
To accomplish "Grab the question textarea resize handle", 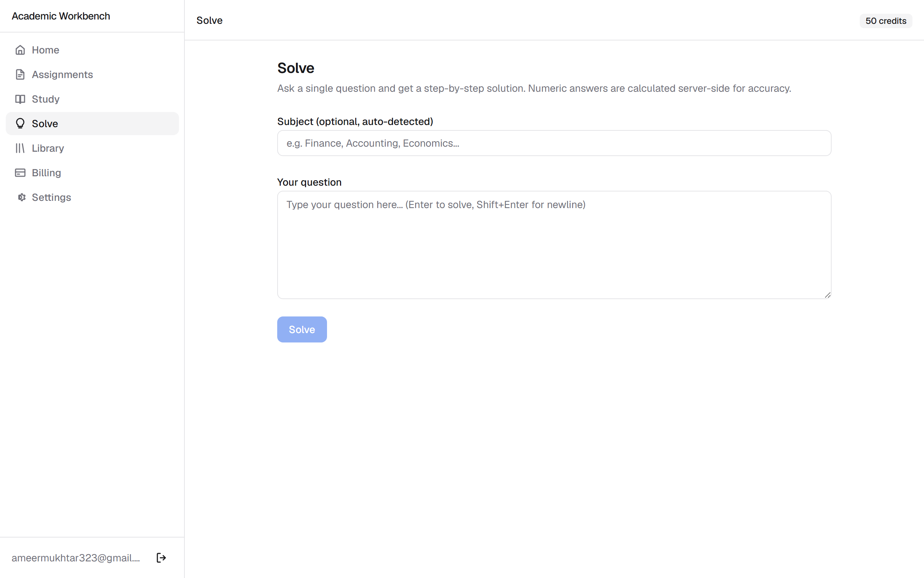I will click(x=827, y=295).
